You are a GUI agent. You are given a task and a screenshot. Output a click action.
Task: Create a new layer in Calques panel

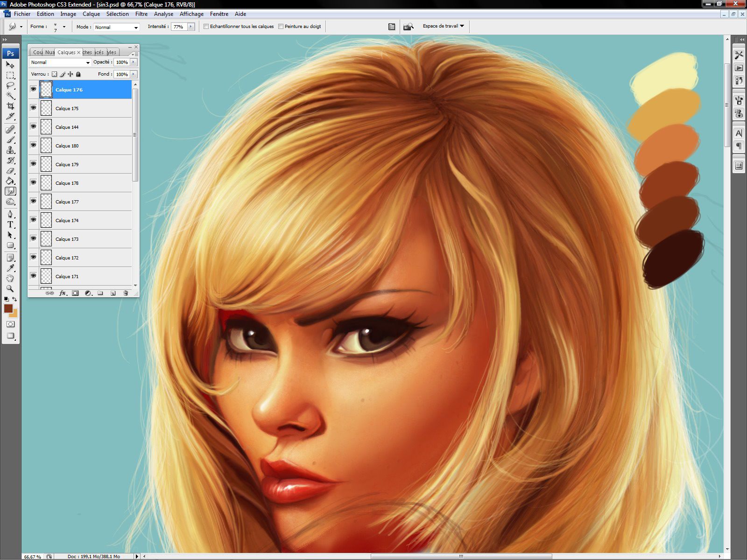click(113, 293)
